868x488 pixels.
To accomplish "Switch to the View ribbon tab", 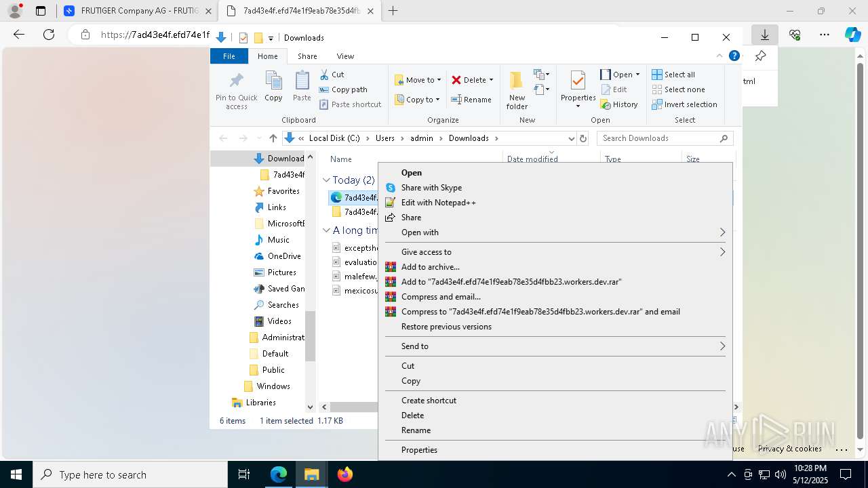I will click(345, 56).
